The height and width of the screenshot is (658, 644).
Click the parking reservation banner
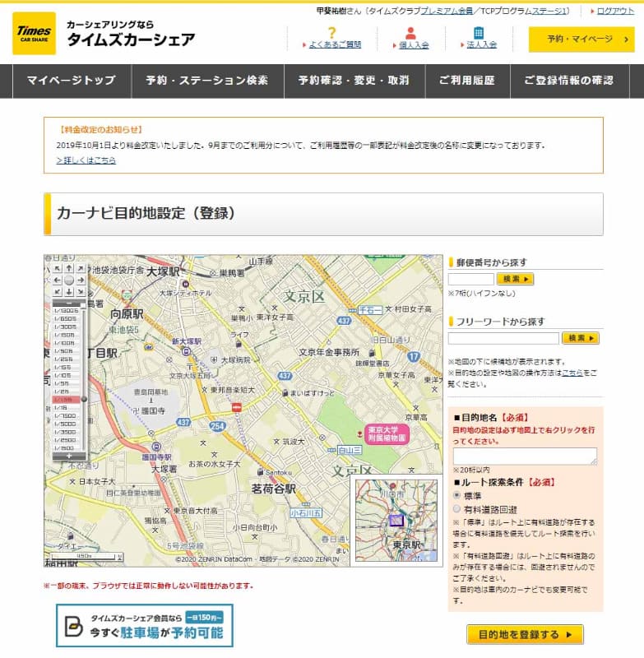[x=145, y=626]
